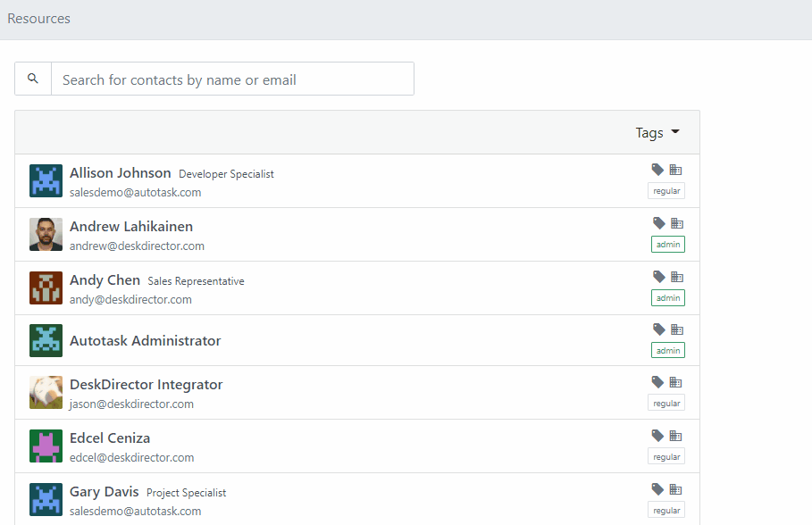Click DeskDirector Integrator's avatar image
The width and height of the screenshot is (812, 525).
[x=46, y=393]
